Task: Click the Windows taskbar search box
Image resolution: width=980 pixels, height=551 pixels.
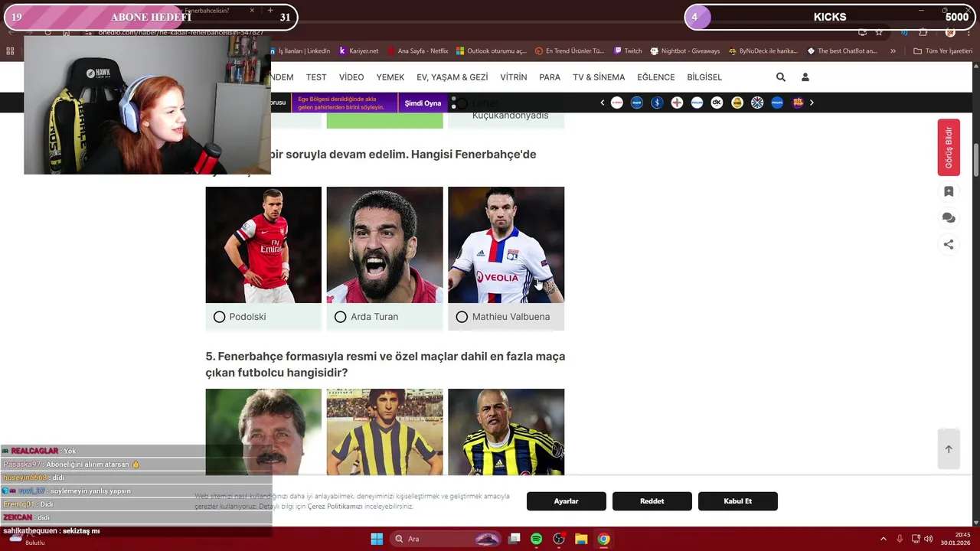Action: click(446, 539)
